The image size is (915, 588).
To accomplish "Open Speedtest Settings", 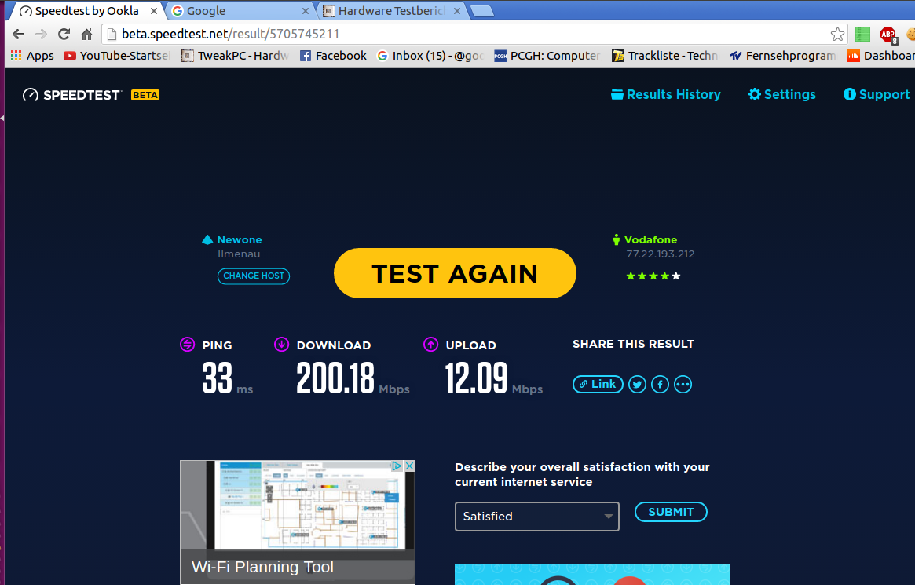I will coord(781,94).
